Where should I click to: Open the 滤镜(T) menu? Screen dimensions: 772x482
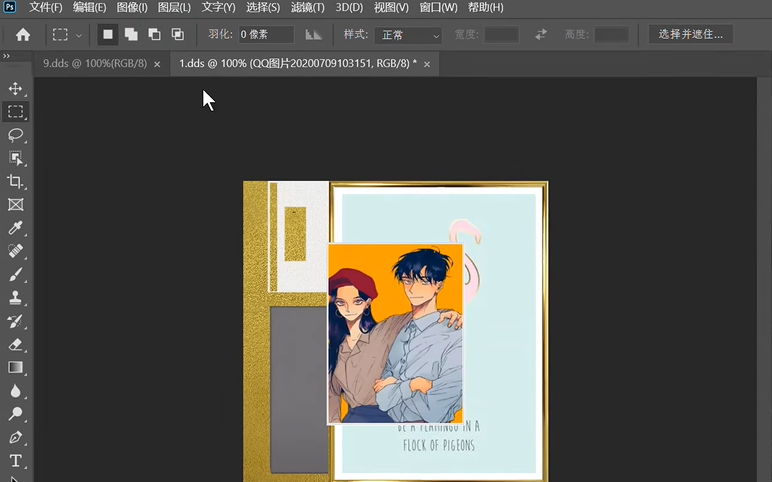tap(307, 7)
